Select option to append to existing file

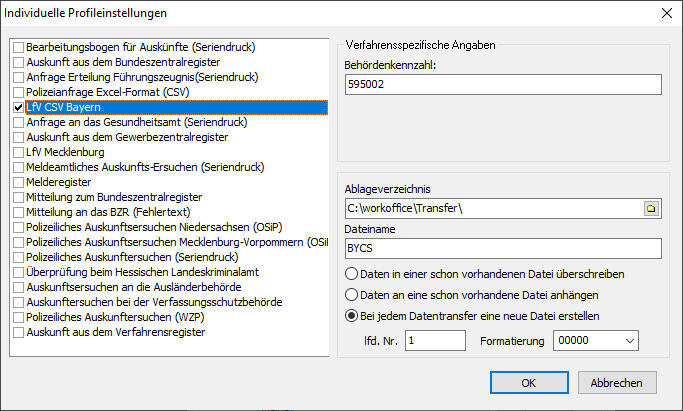(x=352, y=295)
